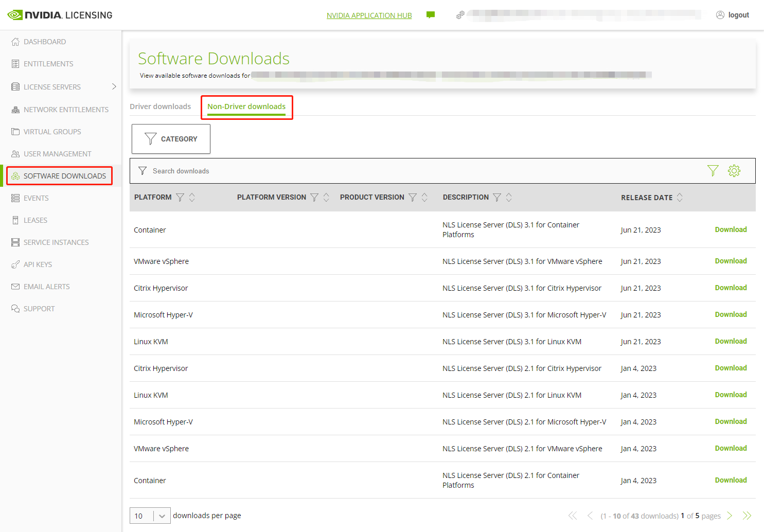Sort by Release Date column
764x532 pixels.
[x=680, y=198]
